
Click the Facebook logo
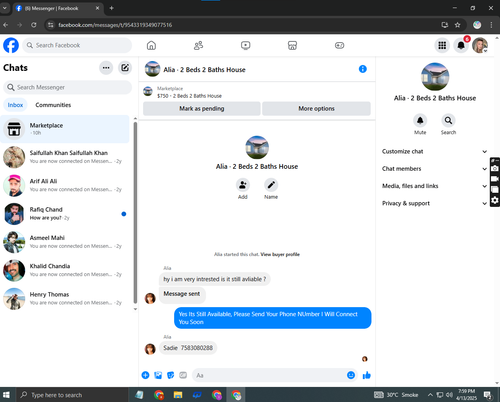11,45
